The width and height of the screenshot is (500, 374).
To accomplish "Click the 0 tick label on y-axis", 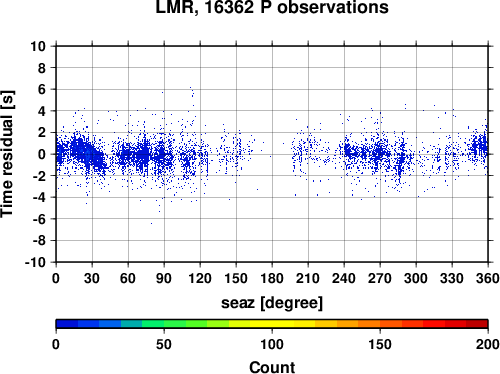I will 42,154.
